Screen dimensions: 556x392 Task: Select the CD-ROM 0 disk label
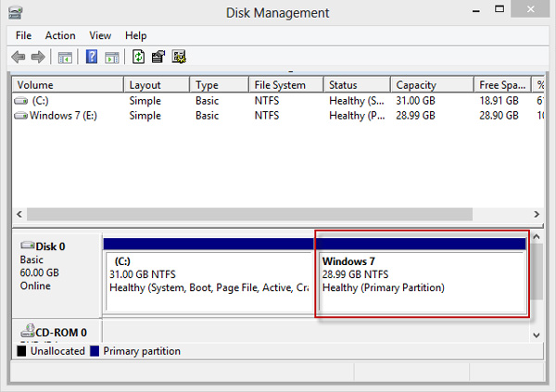57,332
